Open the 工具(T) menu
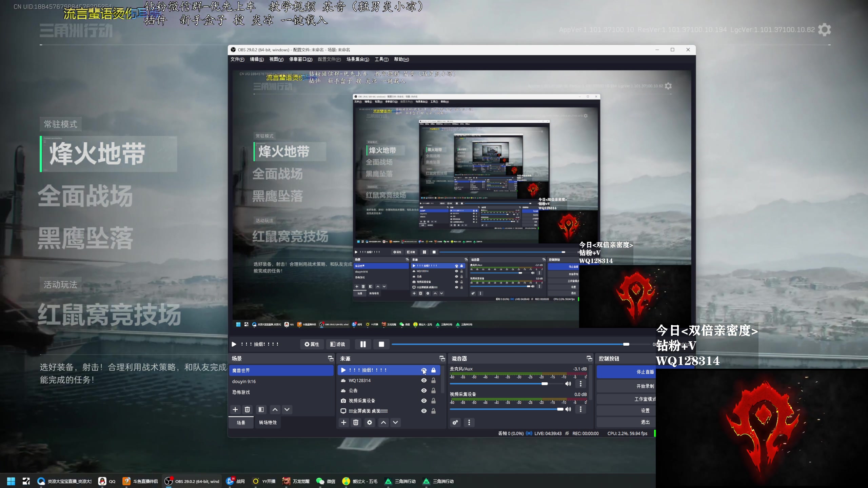The height and width of the screenshot is (488, 868). (x=381, y=59)
